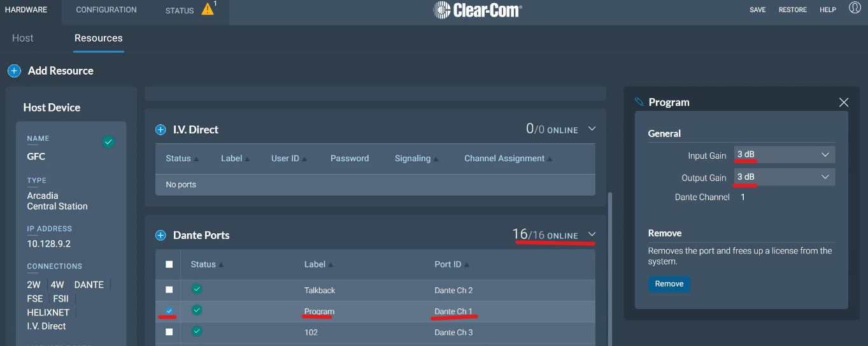Toggle the select-all Dante ports checkbox

169,264
